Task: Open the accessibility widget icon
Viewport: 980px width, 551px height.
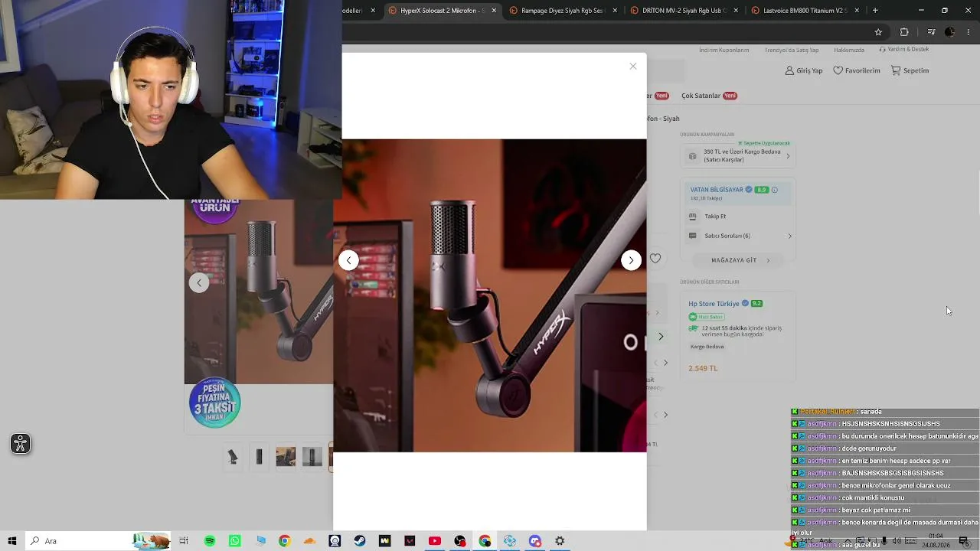Action: pyautogui.click(x=21, y=444)
